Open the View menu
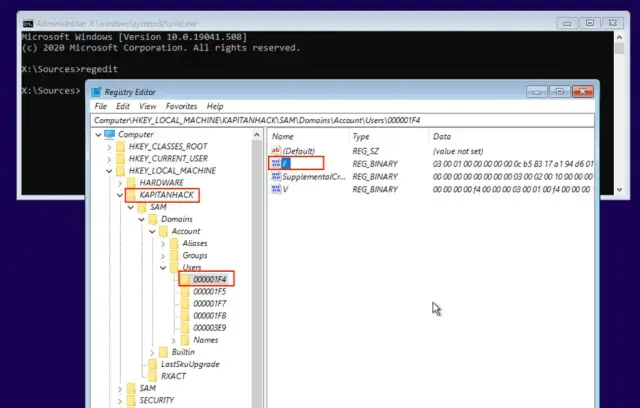 (x=148, y=106)
